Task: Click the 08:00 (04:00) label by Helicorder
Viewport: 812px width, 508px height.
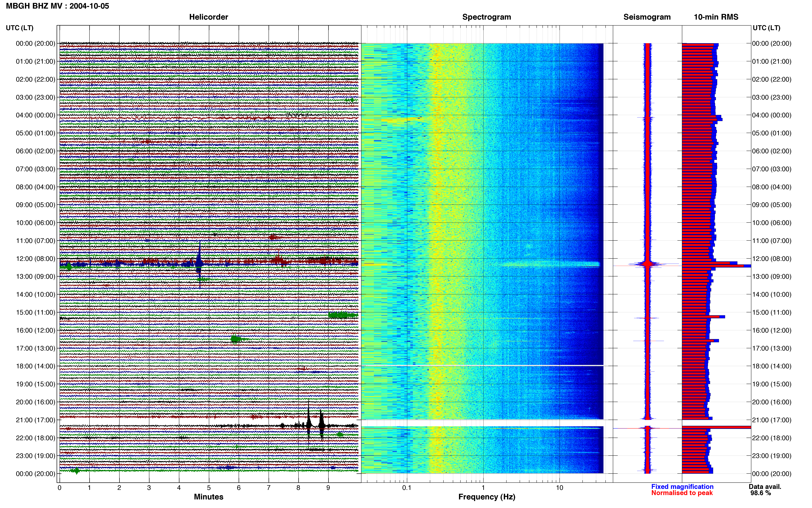Action: (36, 187)
